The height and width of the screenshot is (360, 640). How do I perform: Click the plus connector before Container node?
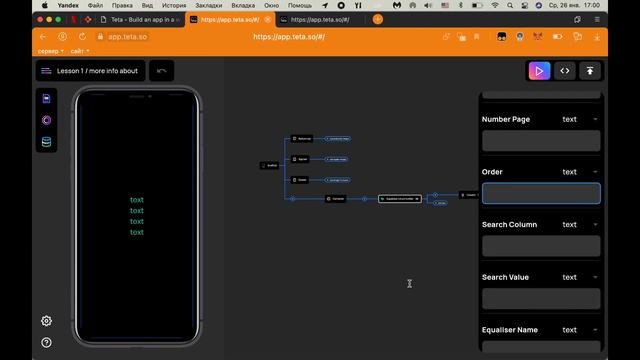coord(292,199)
